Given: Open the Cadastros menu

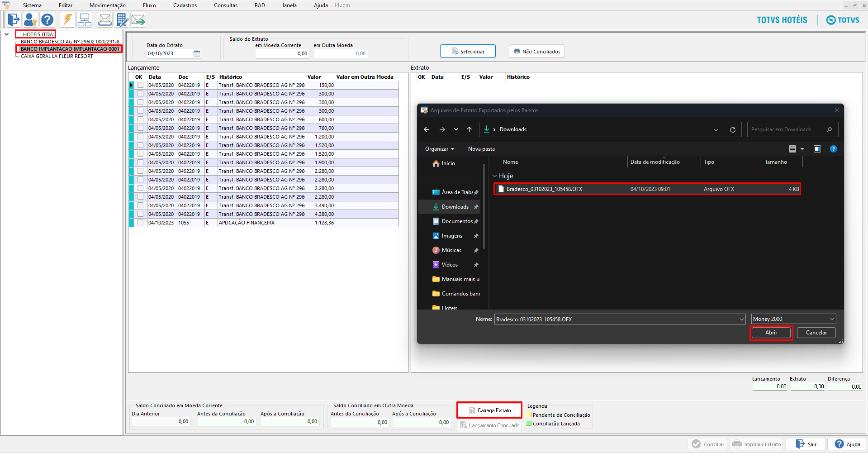Looking at the screenshot, I should pyautogui.click(x=185, y=5).
